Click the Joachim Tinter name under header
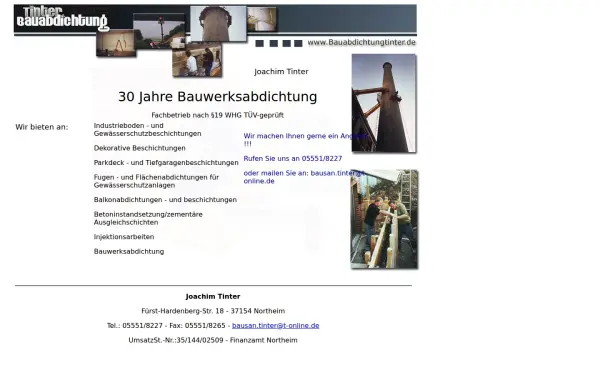600x375 pixels. click(x=281, y=72)
